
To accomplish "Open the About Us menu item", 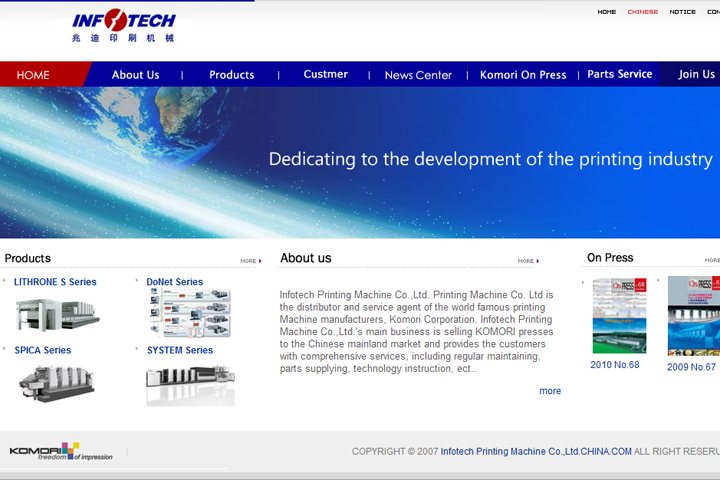I will tap(135, 75).
